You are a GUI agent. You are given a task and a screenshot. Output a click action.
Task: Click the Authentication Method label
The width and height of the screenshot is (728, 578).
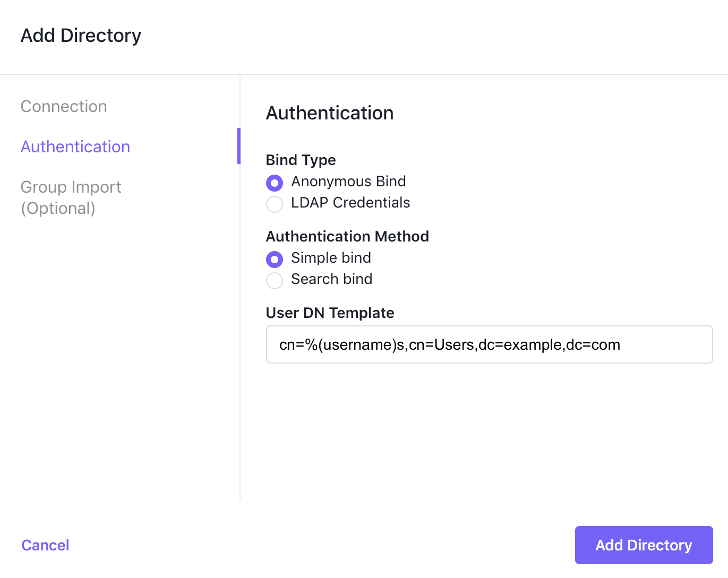(347, 236)
